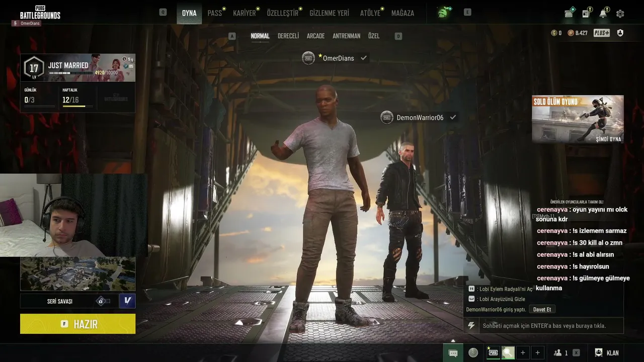Add item to first empty plus slot

pos(523,353)
